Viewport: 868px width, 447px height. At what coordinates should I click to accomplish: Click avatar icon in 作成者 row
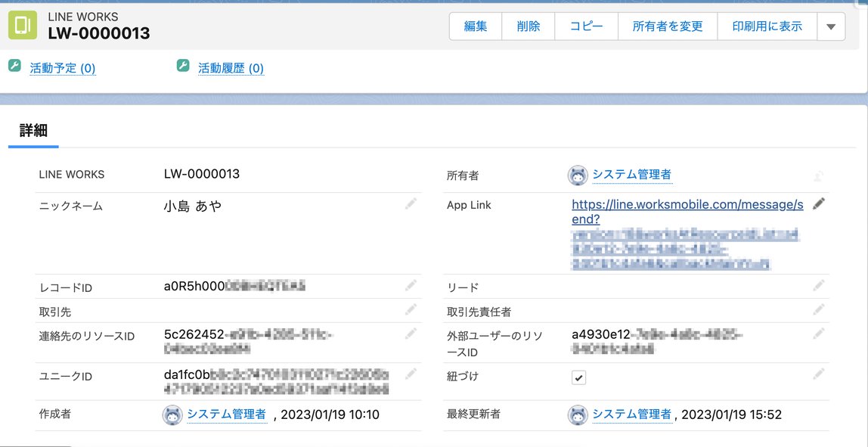(172, 414)
